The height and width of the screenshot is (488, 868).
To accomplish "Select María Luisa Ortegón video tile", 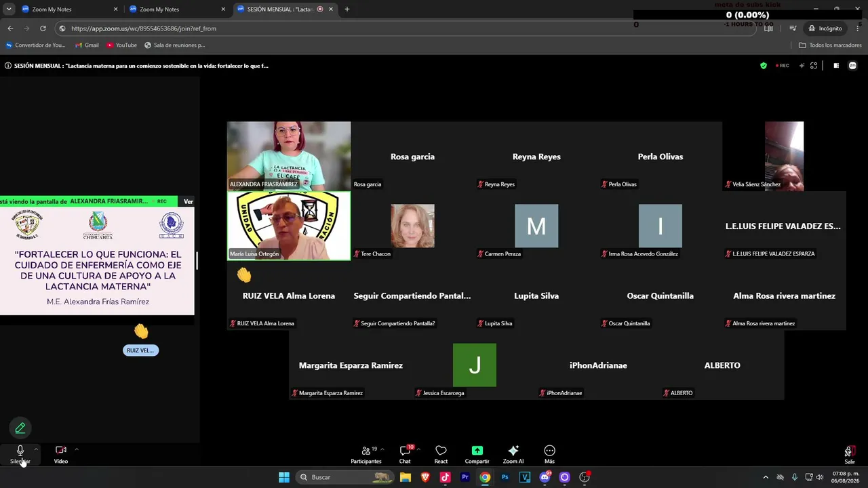I will pyautogui.click(x=289, y=226).
